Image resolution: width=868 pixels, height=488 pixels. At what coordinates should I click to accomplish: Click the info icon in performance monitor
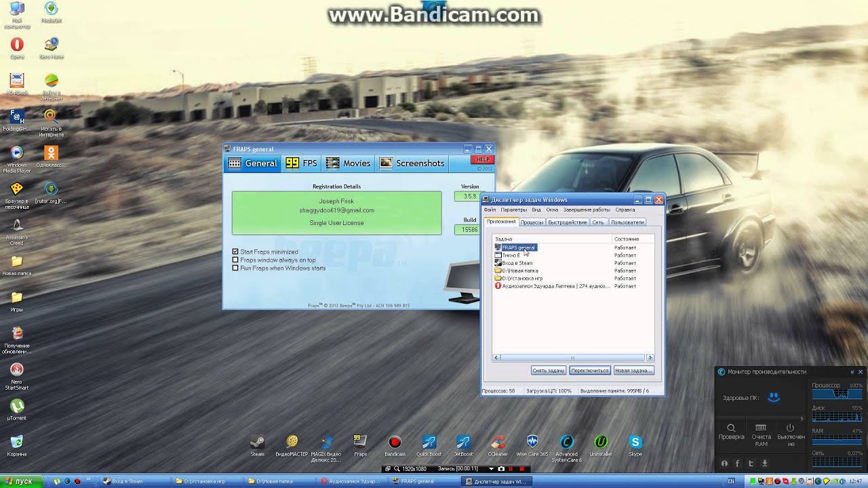[724, 464]
